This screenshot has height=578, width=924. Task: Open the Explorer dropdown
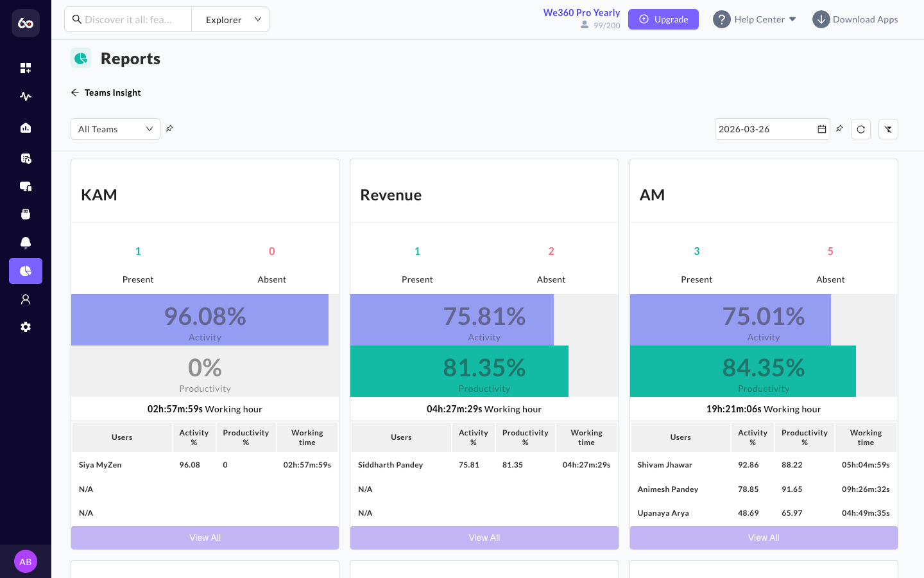(230, 19)
